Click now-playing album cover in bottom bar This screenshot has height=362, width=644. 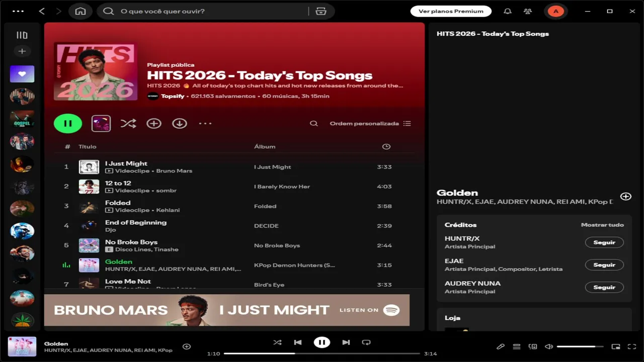tap(22, 346)
